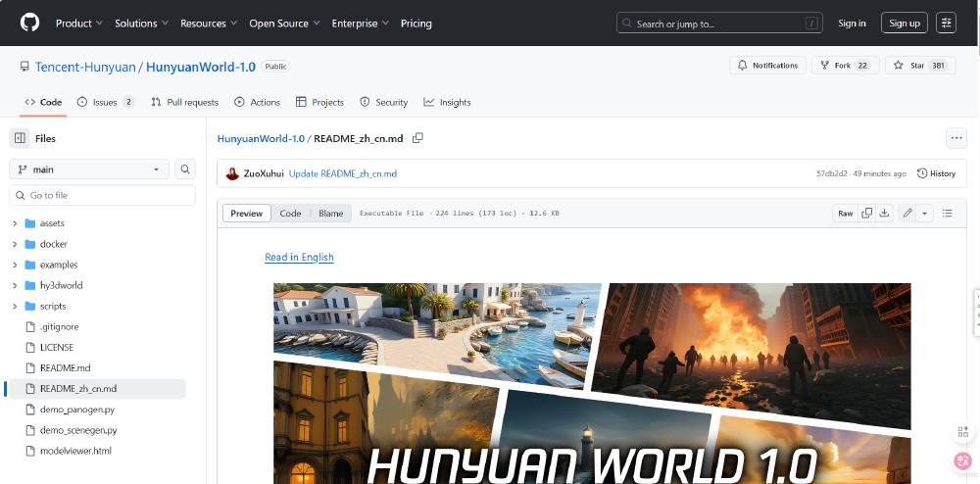
Task: Switch to the Code tab
Action: point(43,102)
